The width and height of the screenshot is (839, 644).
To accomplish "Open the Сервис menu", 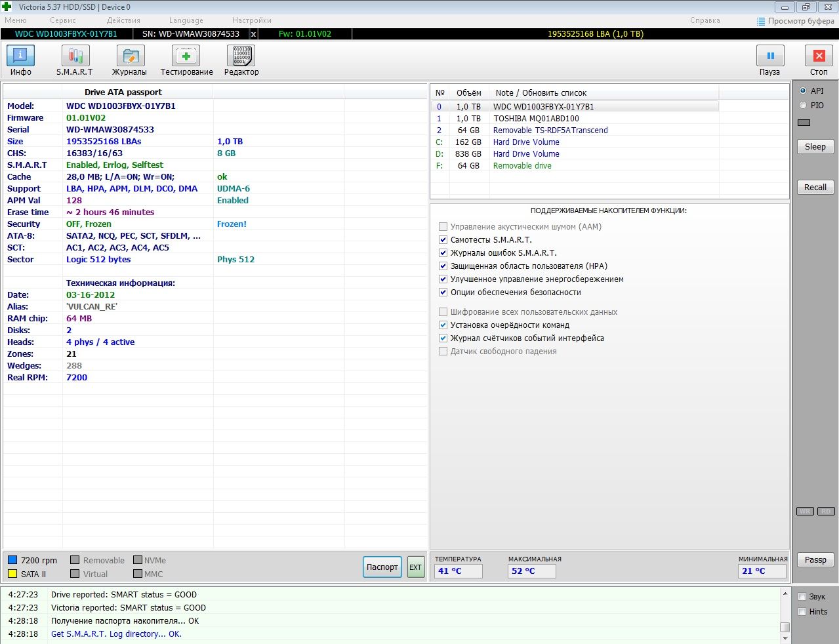I will pos(63,21).
